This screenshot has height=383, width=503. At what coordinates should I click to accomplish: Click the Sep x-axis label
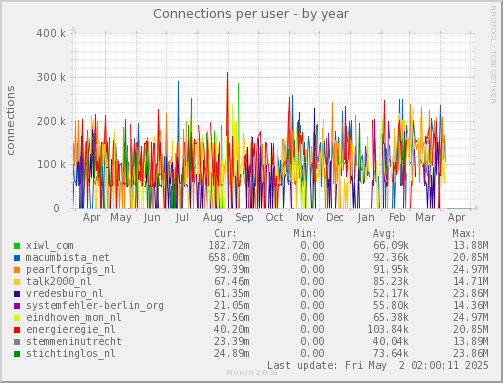pos(244,218)
